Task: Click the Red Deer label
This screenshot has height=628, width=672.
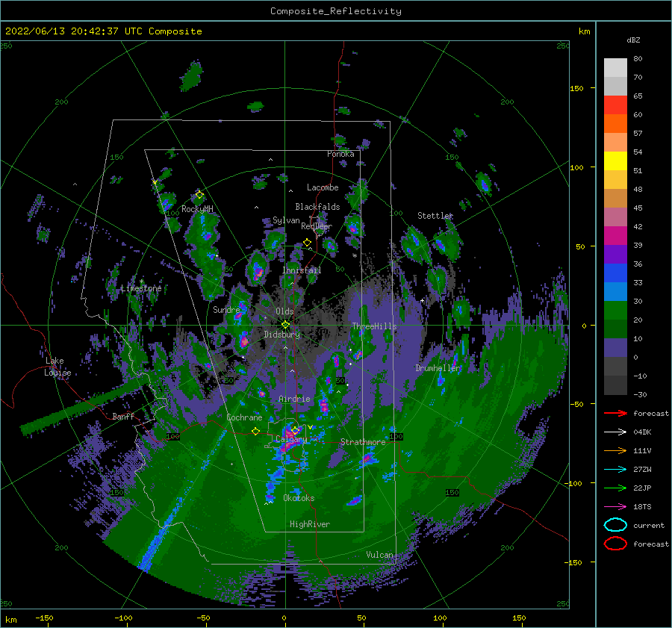Action: click(317, 226)
